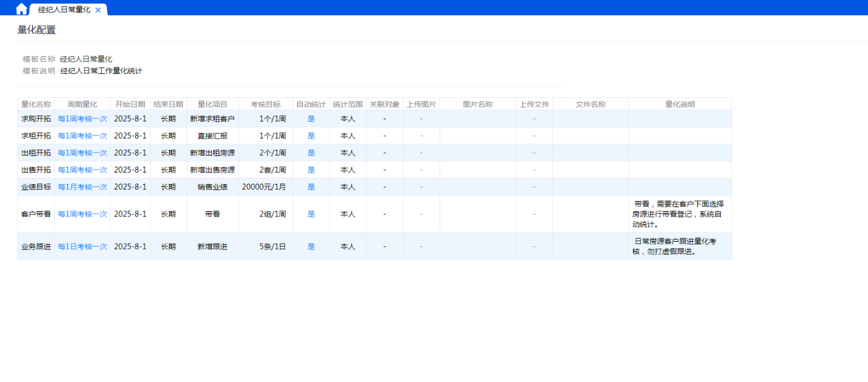Click 每1周考核一次 link in 出售开拓 row
The width and height of the screenshot is (868, 382).
coord(82,170)
